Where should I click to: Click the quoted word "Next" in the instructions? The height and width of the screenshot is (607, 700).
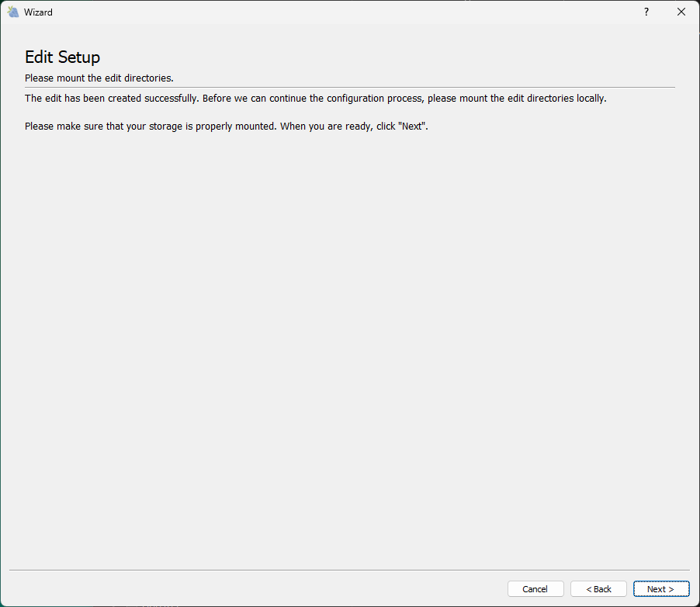(412, 126)
